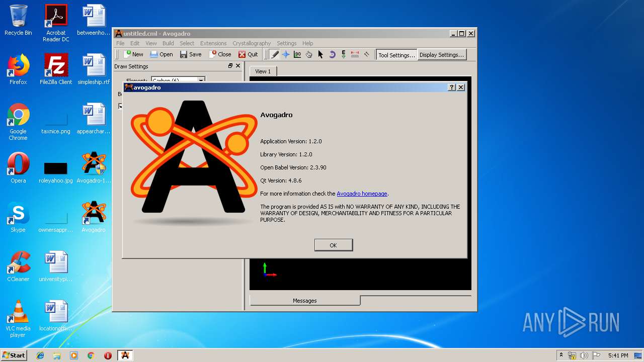Open the Build menu

(x=168, y=43)
